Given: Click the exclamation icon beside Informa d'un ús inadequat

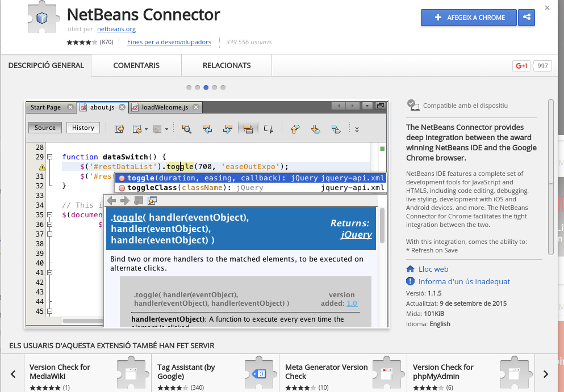Looking at the screenshot, I should [410, 281].
